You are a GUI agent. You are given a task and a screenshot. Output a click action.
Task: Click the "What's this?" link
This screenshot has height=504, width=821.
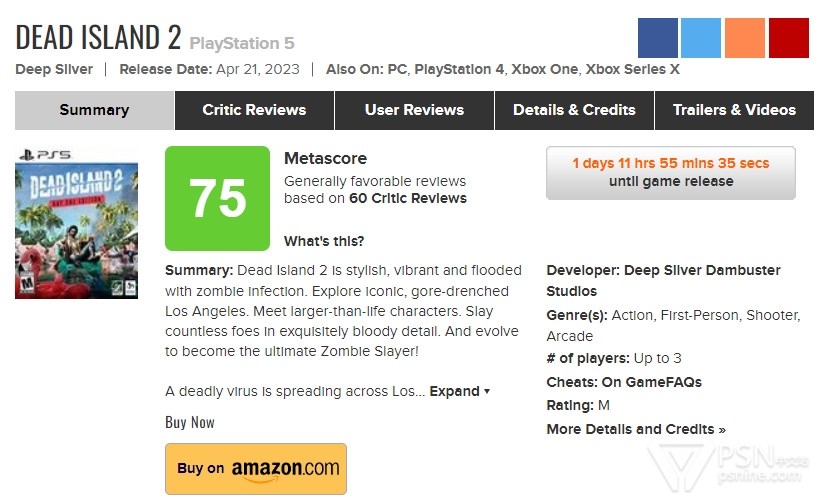(x=324, y=241)
